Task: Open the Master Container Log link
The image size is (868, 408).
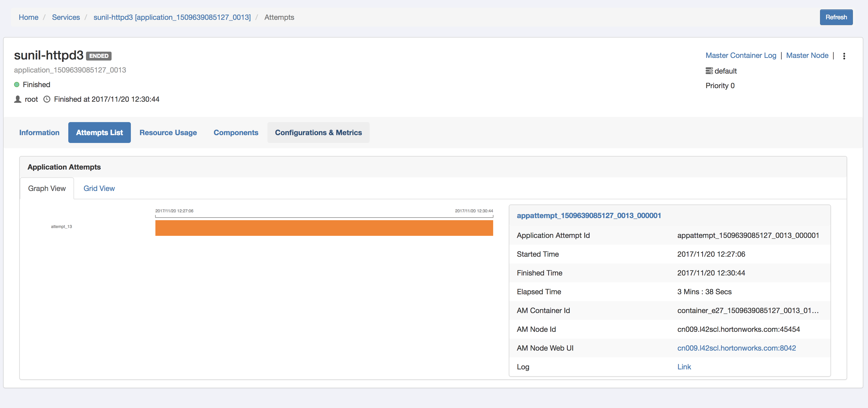Action: pyautogui.click(x=741, y=55)
